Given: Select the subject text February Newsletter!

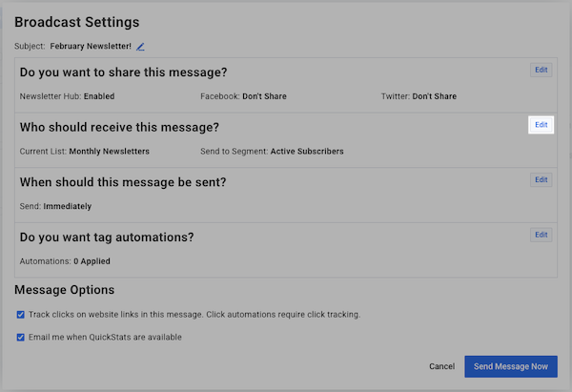Looking at the screenshot, I should 91,47.
